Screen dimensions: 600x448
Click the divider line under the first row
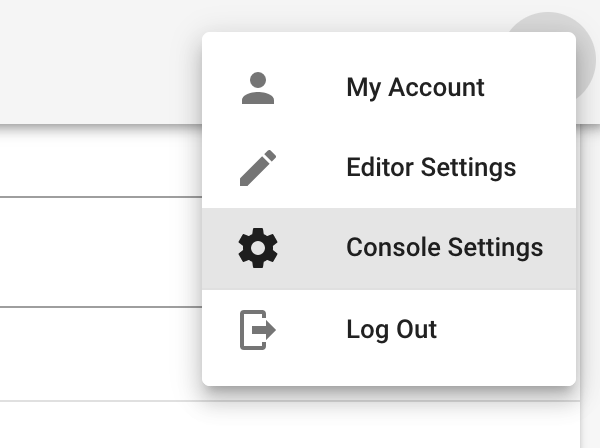[101, 197]
